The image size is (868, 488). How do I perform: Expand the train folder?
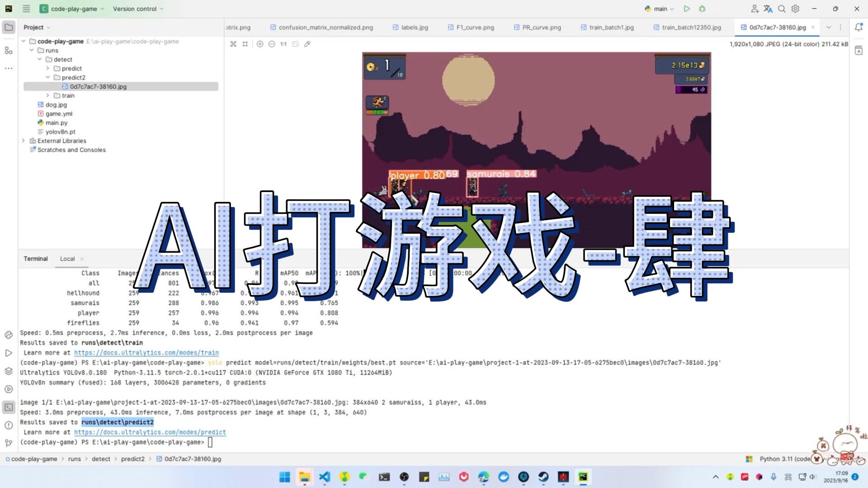coord(48,95)
